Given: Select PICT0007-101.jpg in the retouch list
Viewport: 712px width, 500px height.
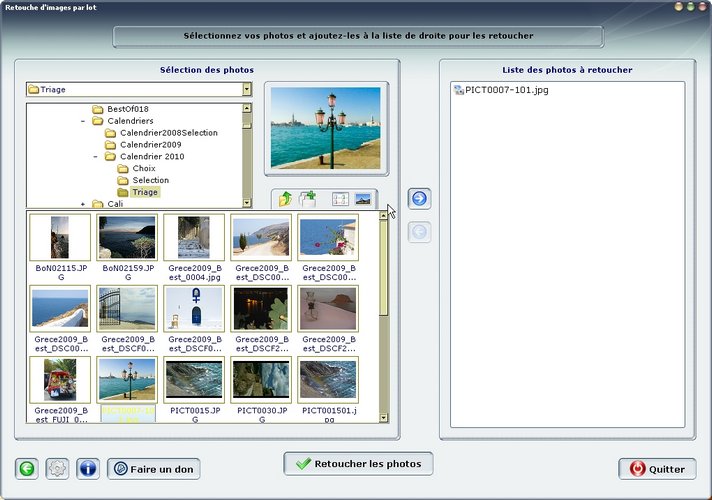Looking at the screenshot, I should click(x=502, y=90).
